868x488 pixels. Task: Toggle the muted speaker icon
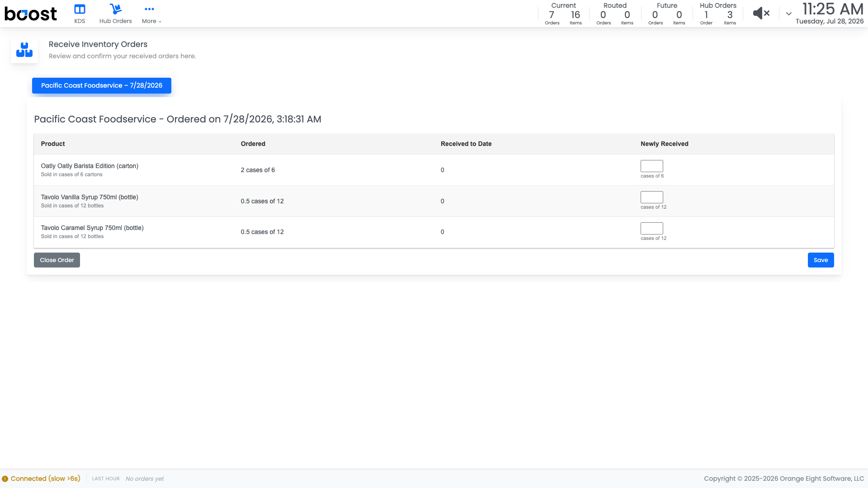(x=761, y=14)
